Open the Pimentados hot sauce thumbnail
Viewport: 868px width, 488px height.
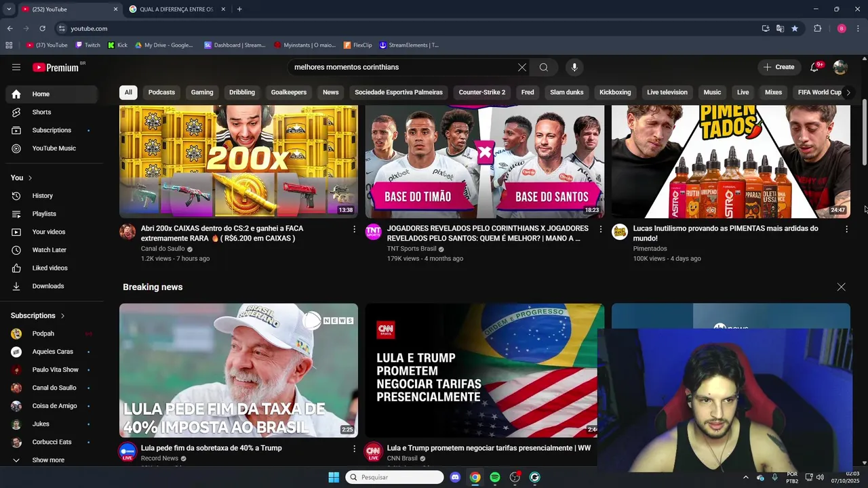pos(731,161)
